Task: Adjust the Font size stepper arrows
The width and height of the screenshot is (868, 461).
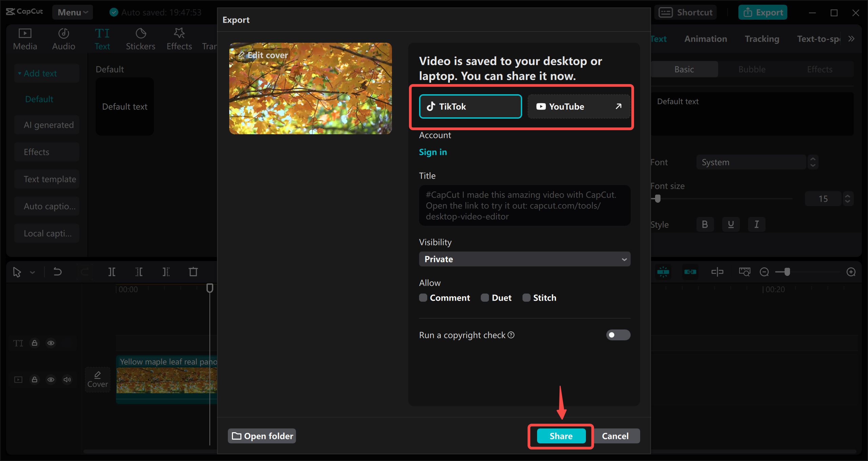Action: pos(848,199)
